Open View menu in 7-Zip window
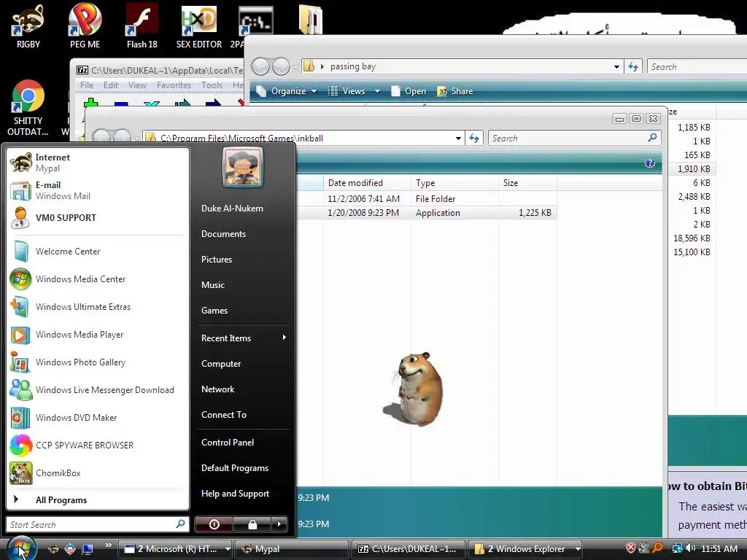The height and width of the screenshot is (560, 747). [x=137, y=85]
